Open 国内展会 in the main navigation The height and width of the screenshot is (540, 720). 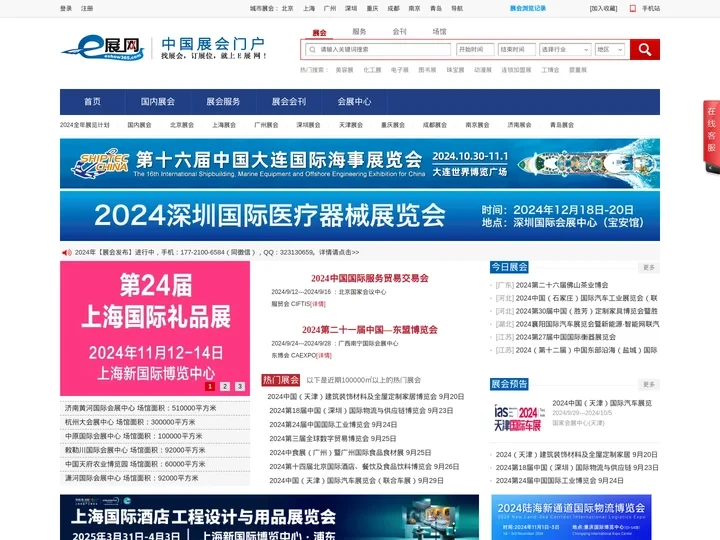pyautogui.click(x=158, y=101)
